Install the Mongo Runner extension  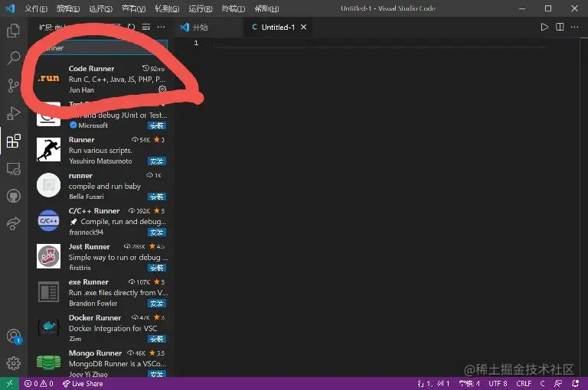tap(157, 374)
